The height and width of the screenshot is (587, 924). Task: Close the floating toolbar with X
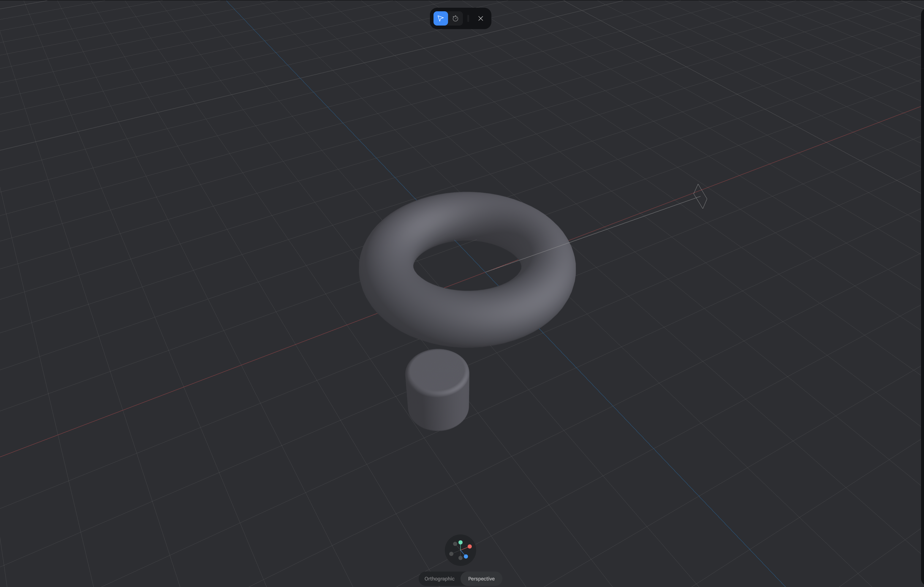click(x=480, y=18)
